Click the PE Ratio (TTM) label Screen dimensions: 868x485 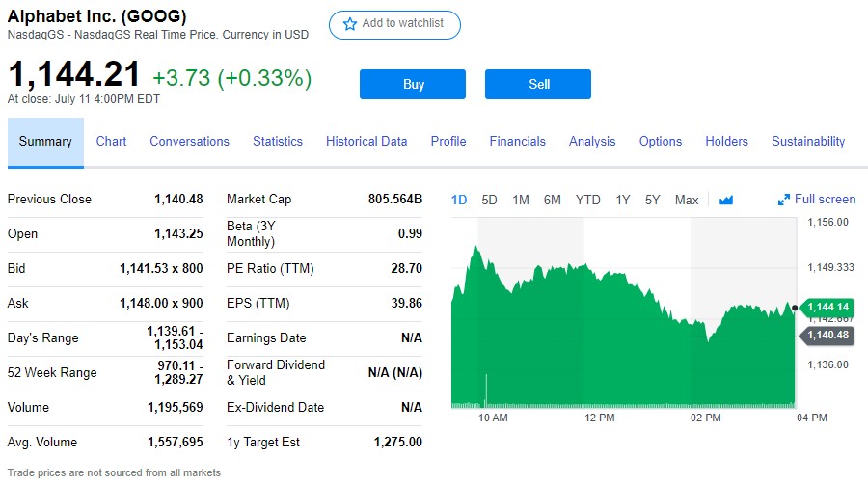pos(270,268)
